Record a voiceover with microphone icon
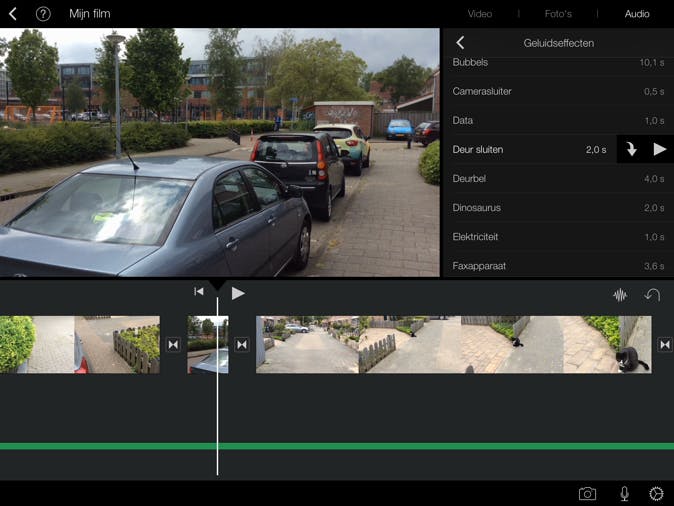 pyautogui.click(x=625, y=494)
